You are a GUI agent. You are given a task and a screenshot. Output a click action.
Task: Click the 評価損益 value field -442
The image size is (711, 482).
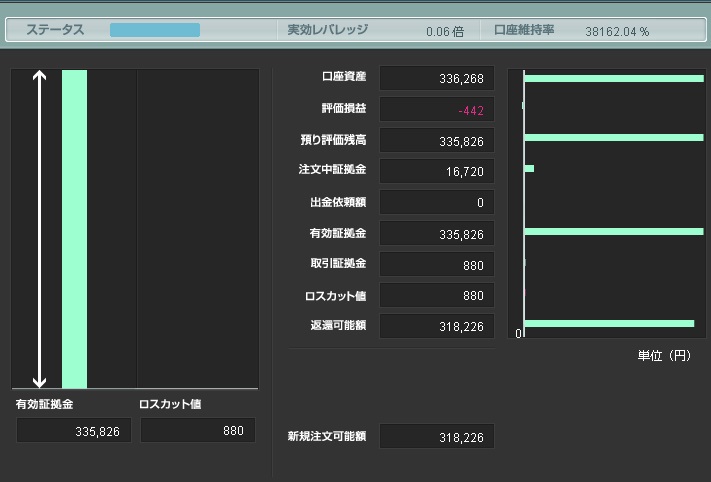[x=437, y=109]
